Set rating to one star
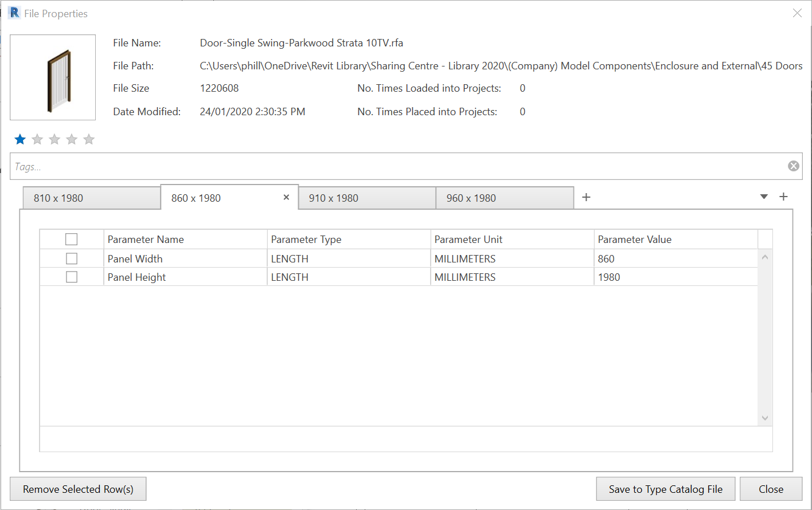 coord(20,139)
